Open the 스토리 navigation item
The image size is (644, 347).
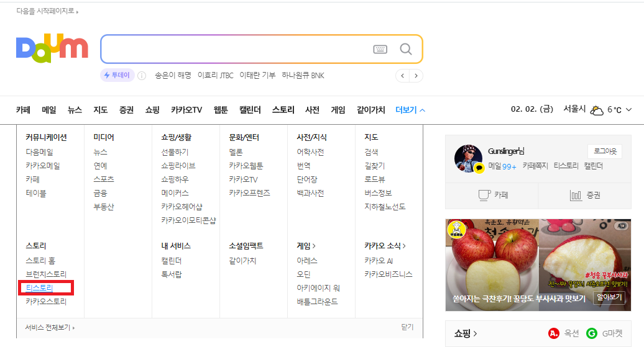point(283,110)
